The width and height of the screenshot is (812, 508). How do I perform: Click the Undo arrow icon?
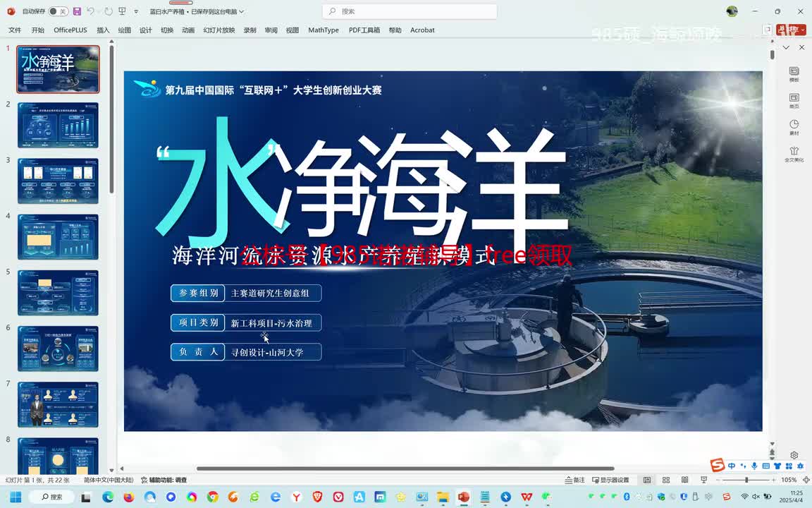pyautogui.click(x=91, y=11)
